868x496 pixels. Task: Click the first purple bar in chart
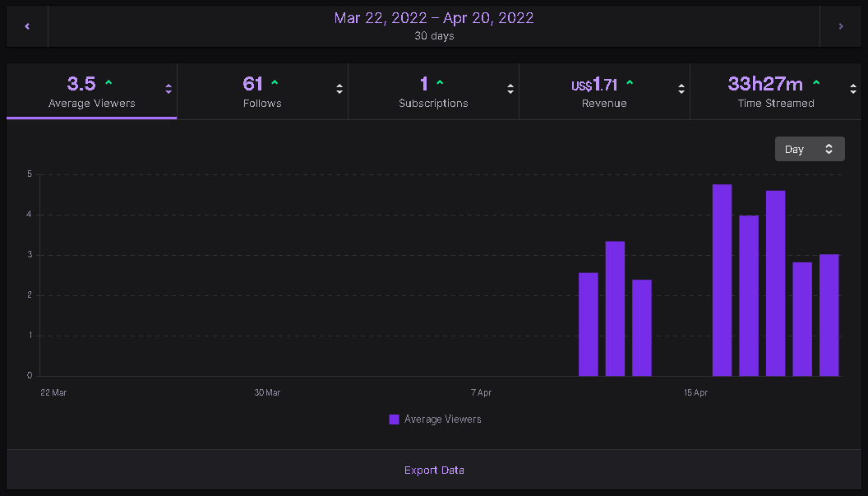(588, 325)
